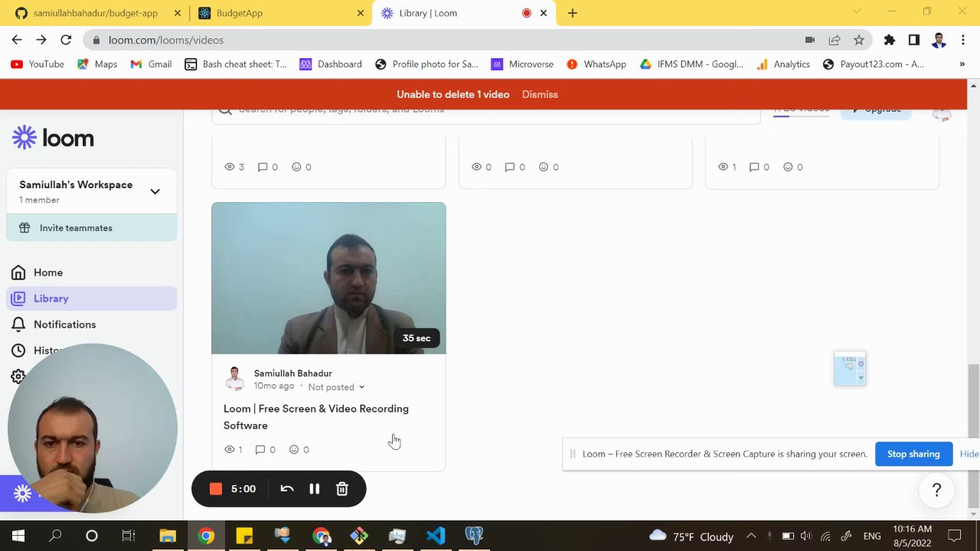980x551 pixels.
Task: Close the Library | Loom tab
Action: point(544,13)
